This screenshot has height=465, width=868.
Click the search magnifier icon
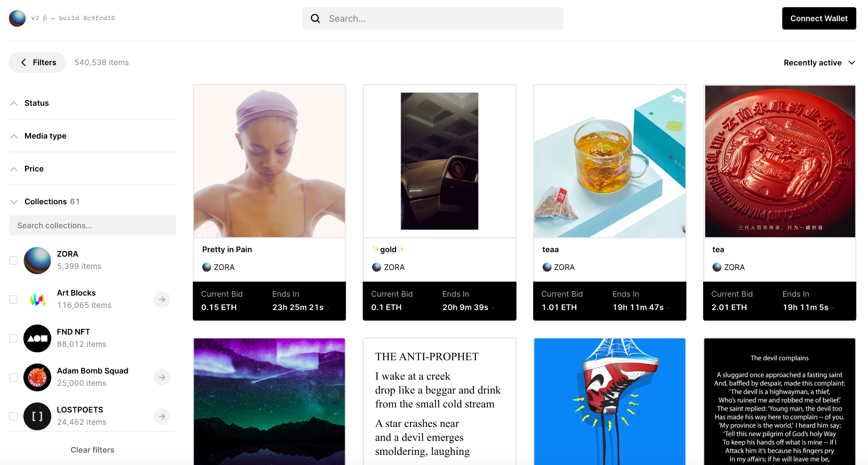[315, 18]
